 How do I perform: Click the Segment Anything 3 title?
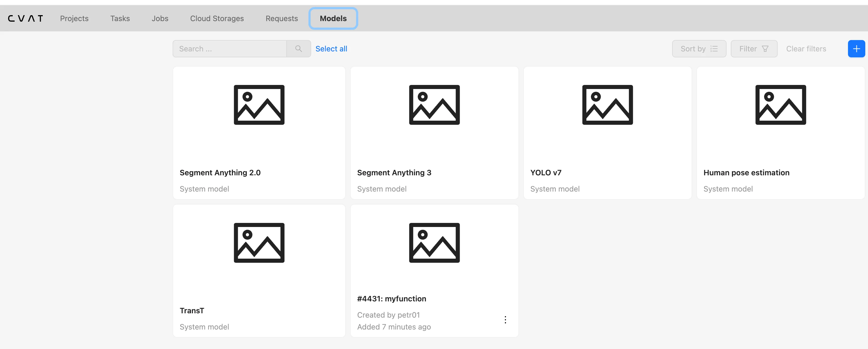coord(394,173)
